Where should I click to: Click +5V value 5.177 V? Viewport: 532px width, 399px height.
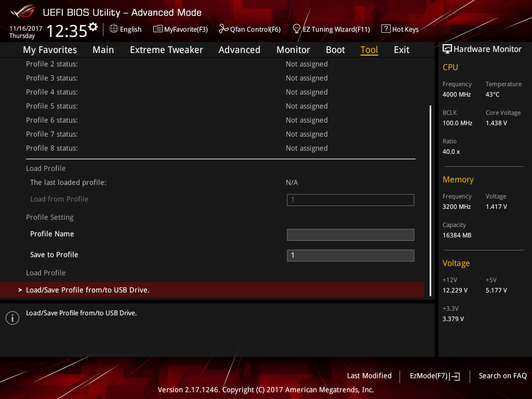496,290
